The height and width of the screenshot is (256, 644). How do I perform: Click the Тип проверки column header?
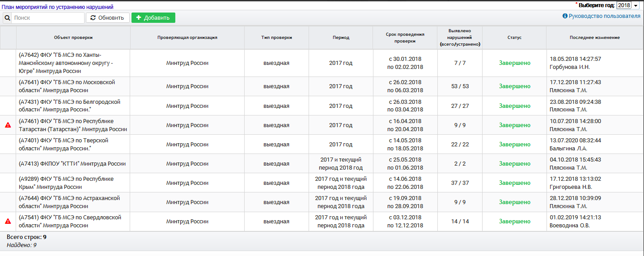pos(276,38)
